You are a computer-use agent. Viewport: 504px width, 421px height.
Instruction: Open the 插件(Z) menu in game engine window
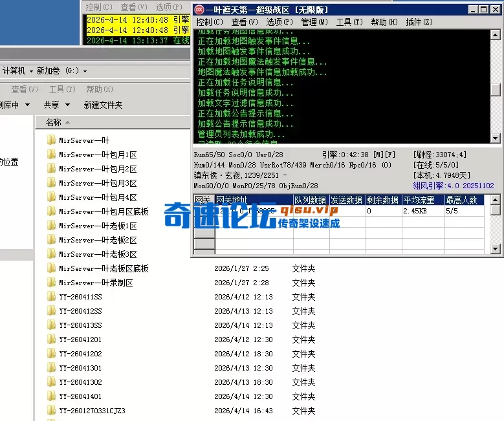419,22
